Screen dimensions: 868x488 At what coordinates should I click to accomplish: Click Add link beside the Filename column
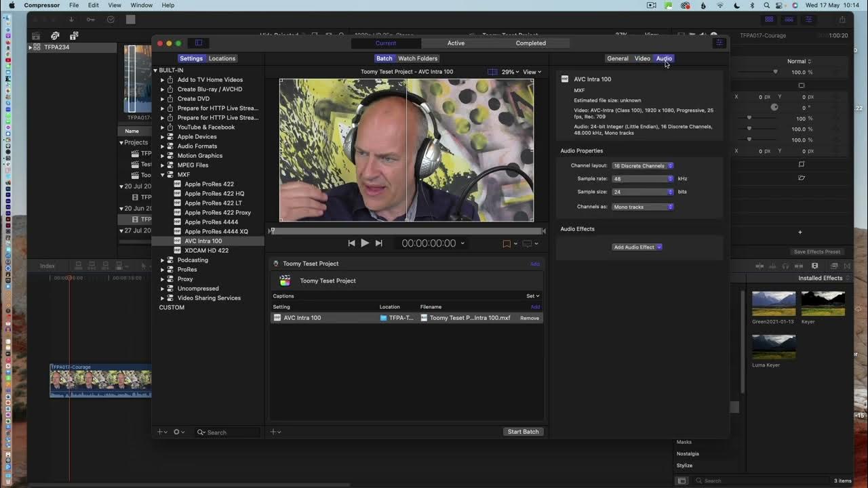point(535,307)
